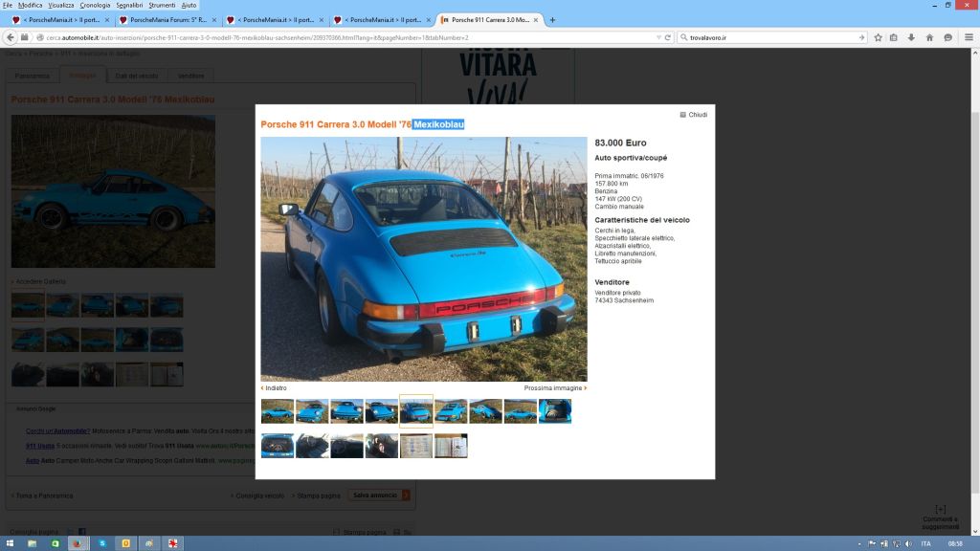Open the bookmarks list icon
Screen dimensions: 980x551
(x=894, y=37)
